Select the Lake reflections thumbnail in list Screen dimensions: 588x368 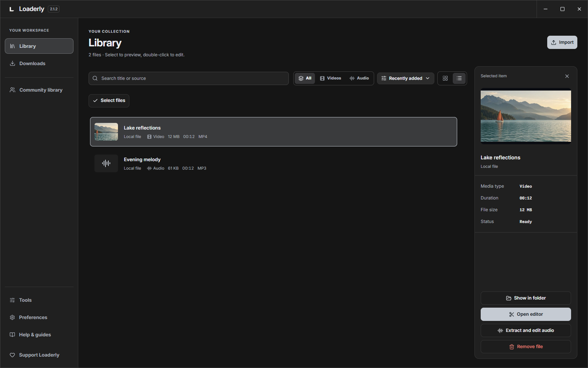pos(106,132)
